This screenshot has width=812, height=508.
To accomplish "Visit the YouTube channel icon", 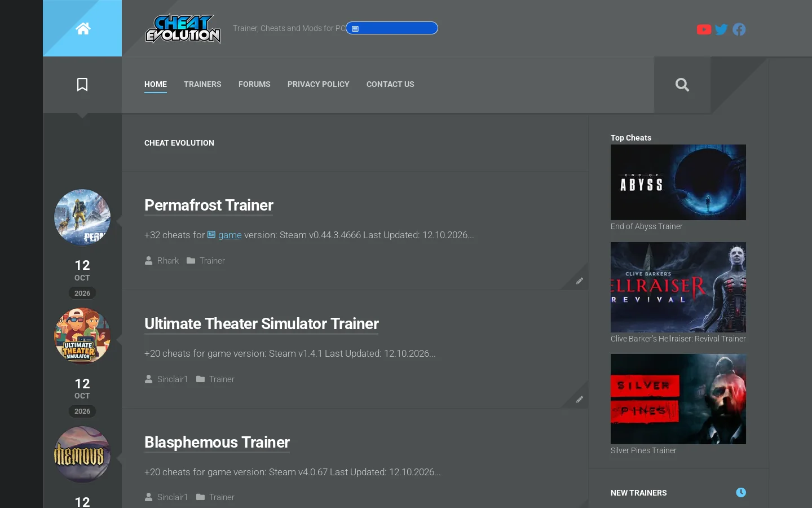I will [x=704, y=29].
